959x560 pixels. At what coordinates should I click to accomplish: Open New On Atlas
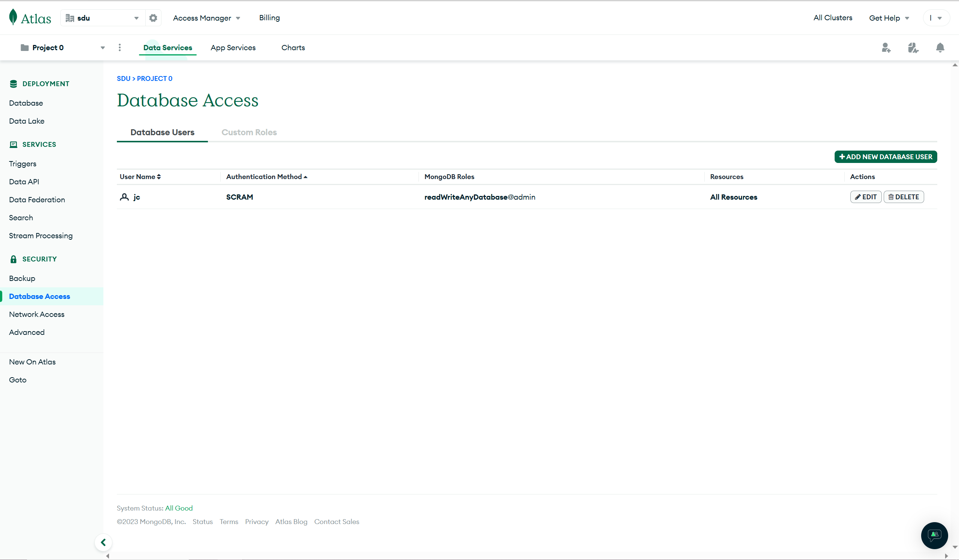click(32, 362)
